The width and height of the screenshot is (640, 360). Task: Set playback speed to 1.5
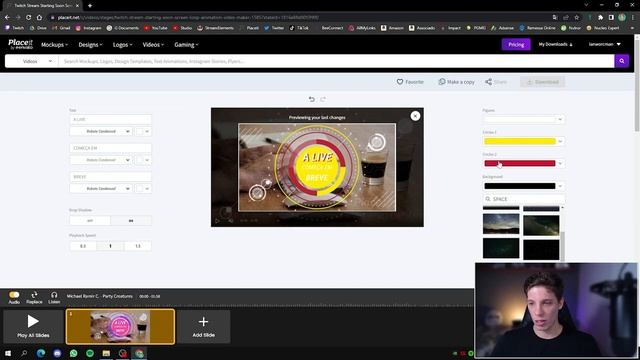pos(138,246)
